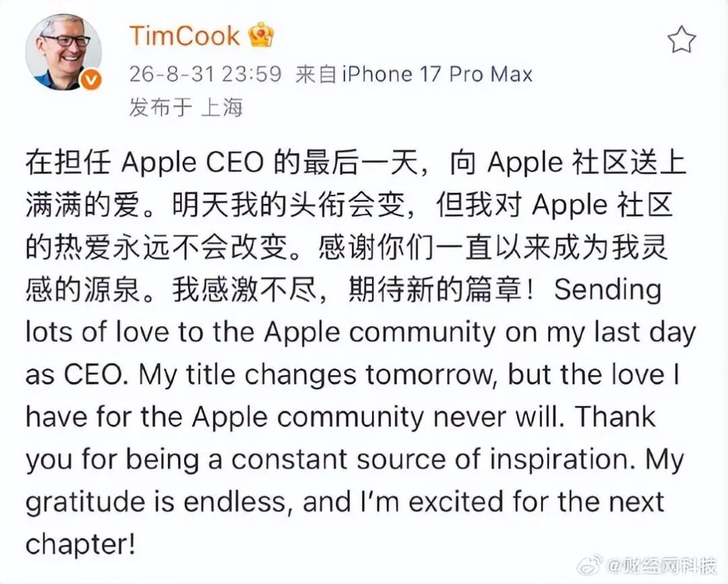Click the first line starting 在担任 Apple CEO
This screenshot has height=584, width=728.
pos(355,162)
